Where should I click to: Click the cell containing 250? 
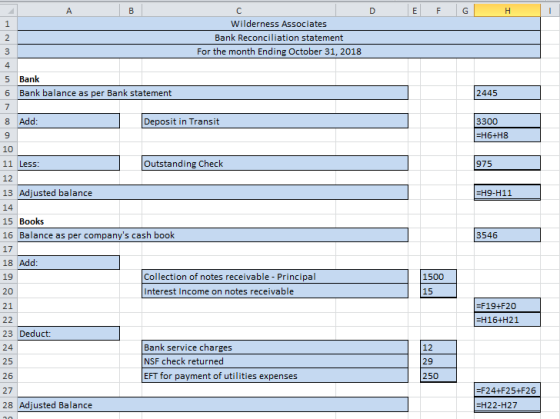(438, 375)
